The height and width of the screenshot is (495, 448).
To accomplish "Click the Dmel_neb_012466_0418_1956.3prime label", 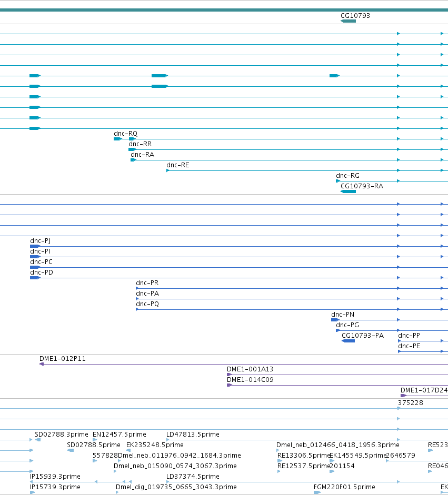I will (x=338, y=445).
